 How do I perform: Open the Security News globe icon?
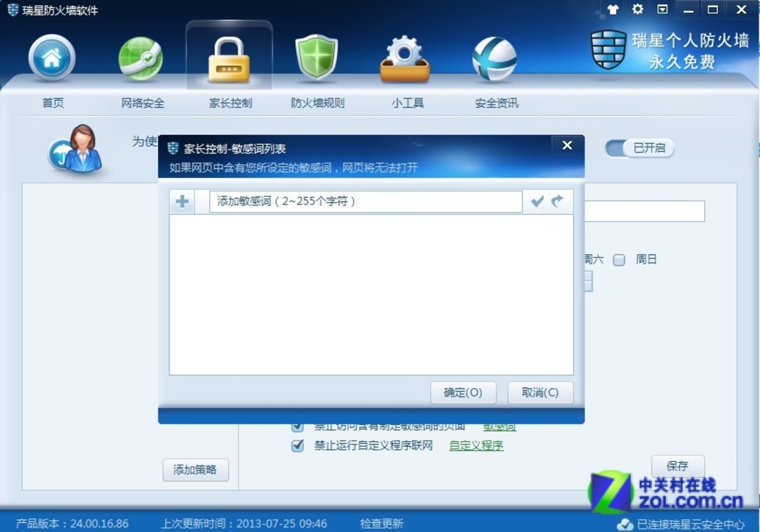coord(495,59)
